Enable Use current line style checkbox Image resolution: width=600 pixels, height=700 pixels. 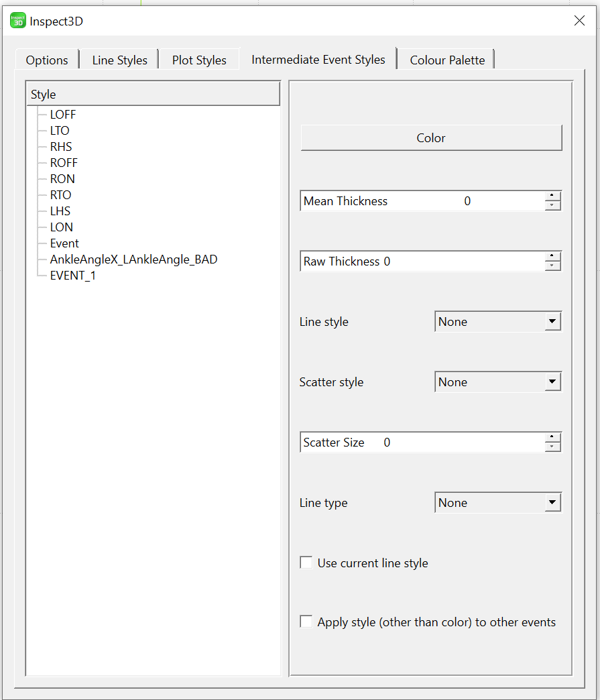point(306,563)
